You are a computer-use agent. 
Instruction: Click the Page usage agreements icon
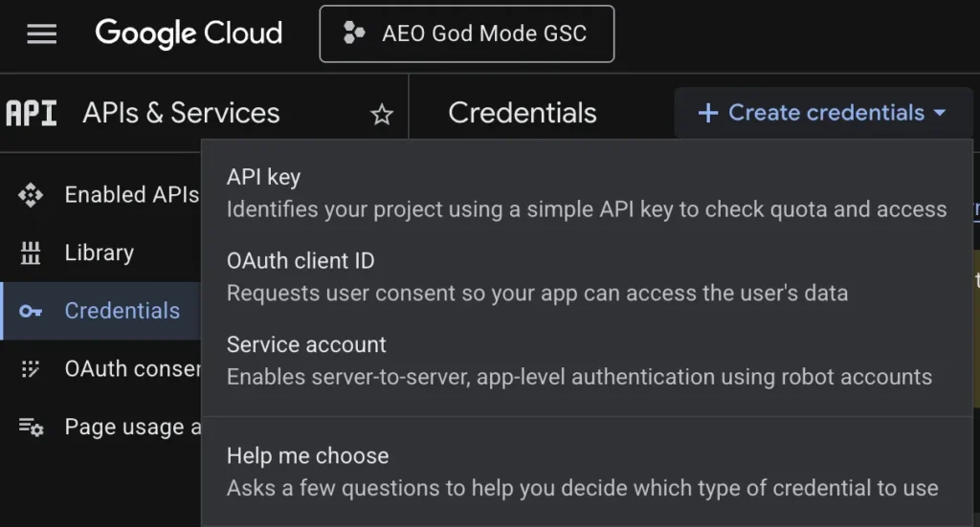(x=31, y=427)
